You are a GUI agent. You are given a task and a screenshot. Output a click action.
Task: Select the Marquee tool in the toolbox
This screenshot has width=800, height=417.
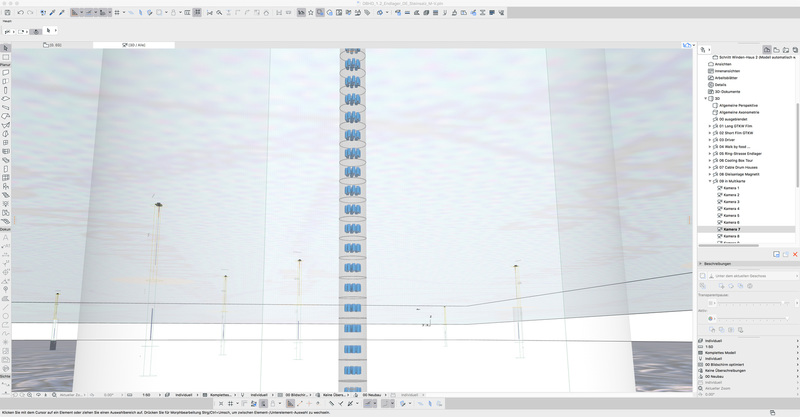[x=5, y=57]
